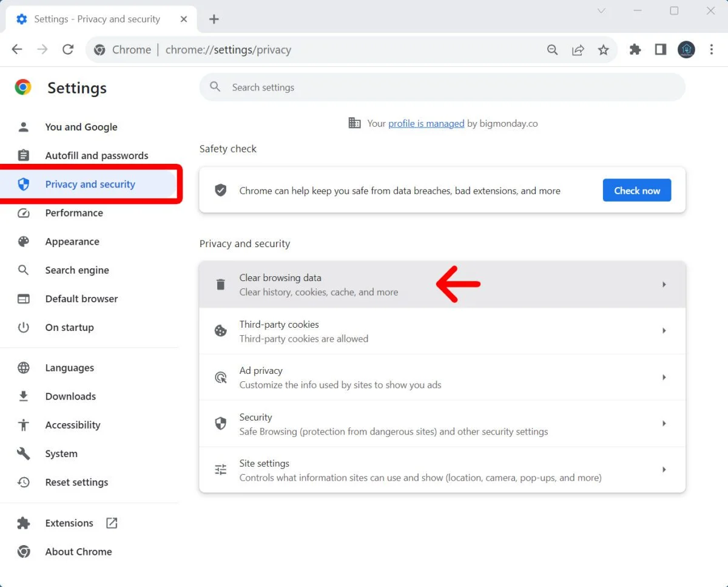This screenshot has width=728, height=587.
Task: Open the side panel icon
Action: (x=661, y=50)
